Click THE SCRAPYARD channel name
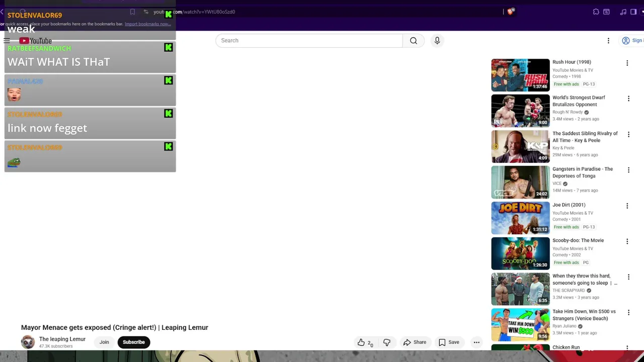The height and width of the screenshot is (362, 644). pos(569,291)
